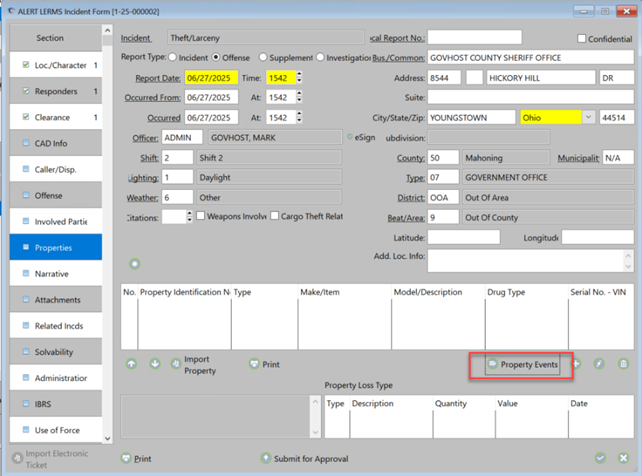
Task: Click the move up arrow icon
Action: point(131,364)
